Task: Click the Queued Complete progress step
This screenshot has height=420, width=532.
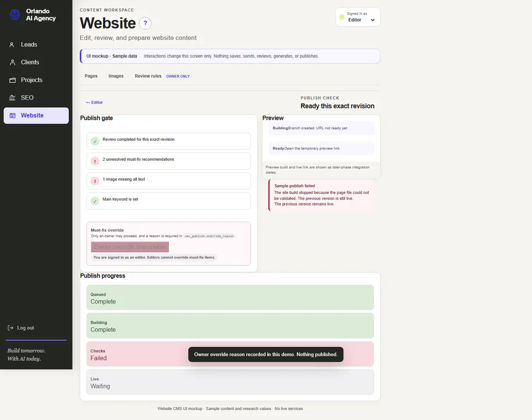Action: pos(230,298)
